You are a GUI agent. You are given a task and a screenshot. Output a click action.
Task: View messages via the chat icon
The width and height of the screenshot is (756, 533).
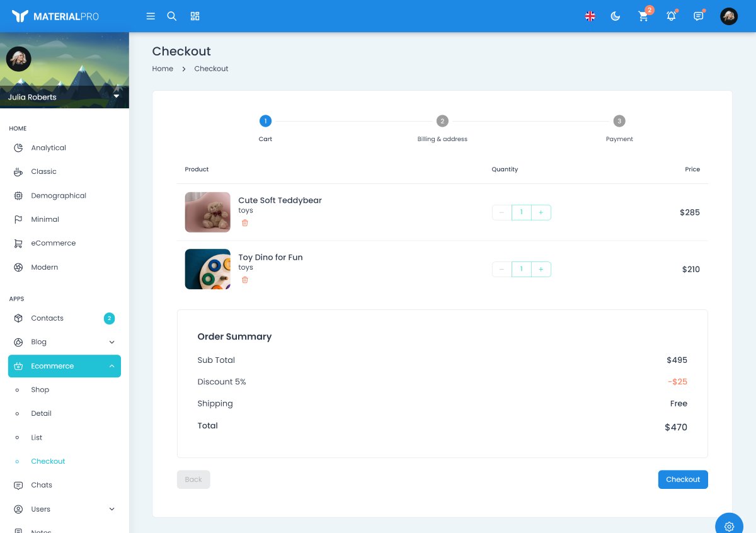pyautogui.click(x=698, y=16)
